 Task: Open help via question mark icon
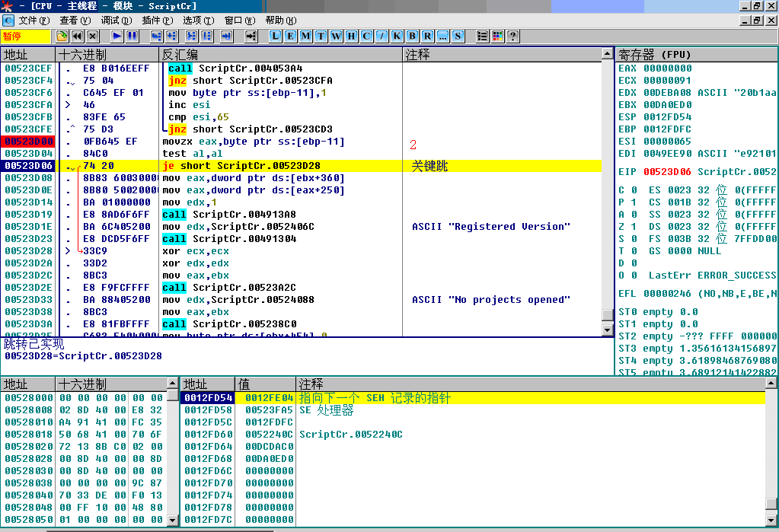[x=512, y=37]
